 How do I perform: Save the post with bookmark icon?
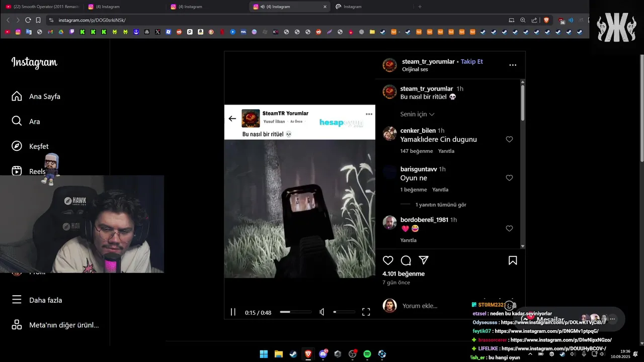point(513,260)
